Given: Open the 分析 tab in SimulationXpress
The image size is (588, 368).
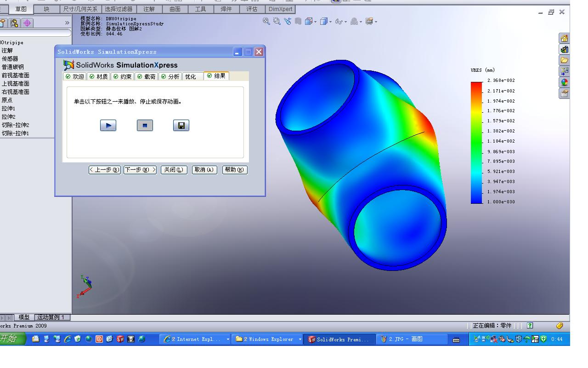Looking at the screenshot, I should click(170, 77).
